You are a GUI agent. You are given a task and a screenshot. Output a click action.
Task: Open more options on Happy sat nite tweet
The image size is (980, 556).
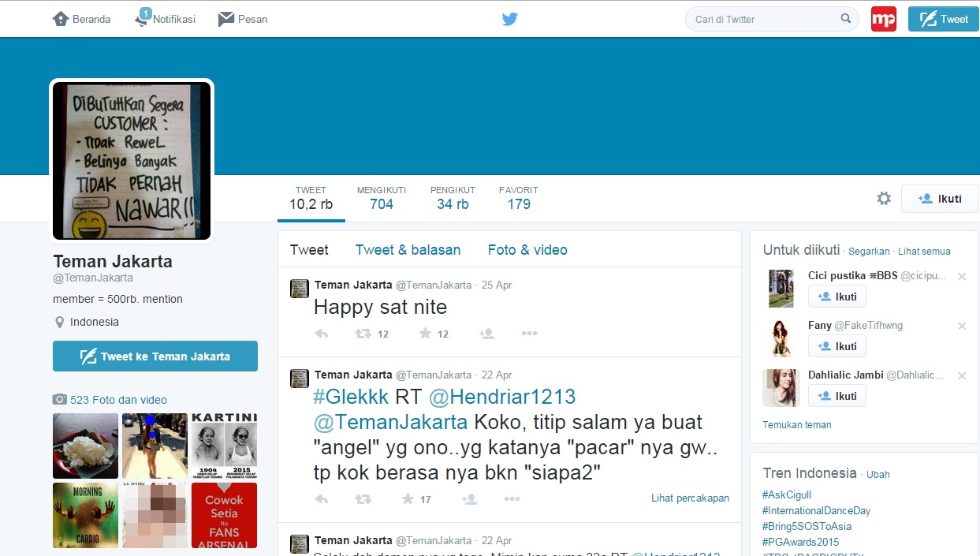tap(529, 334)
